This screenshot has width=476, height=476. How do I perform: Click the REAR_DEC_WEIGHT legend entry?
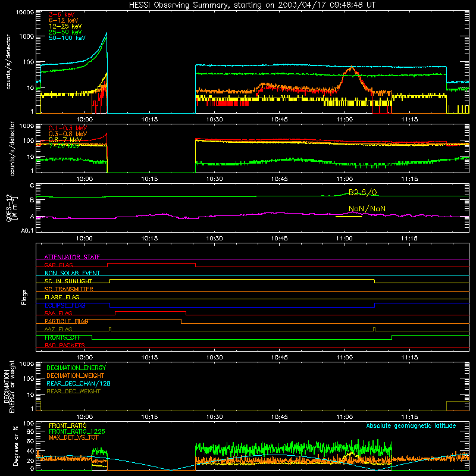73,392
